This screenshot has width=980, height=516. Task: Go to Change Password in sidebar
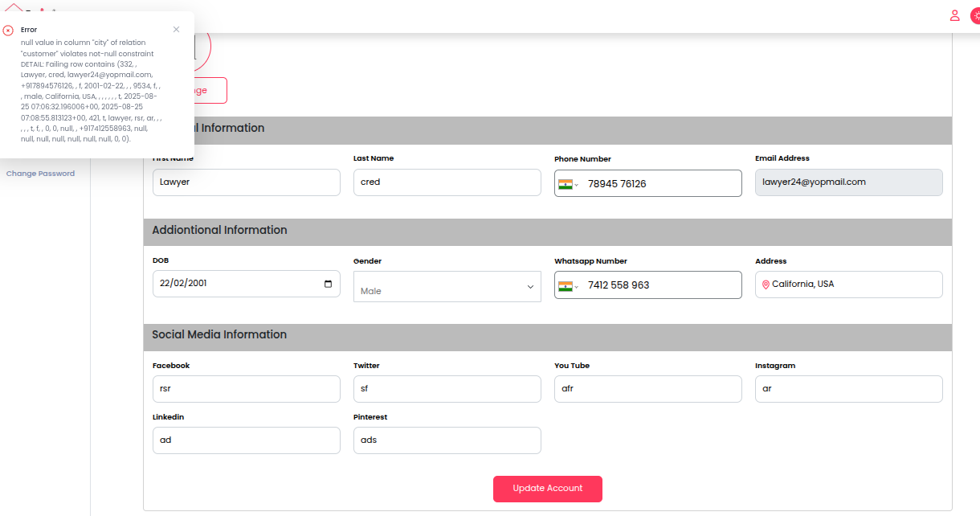[40, 174]
